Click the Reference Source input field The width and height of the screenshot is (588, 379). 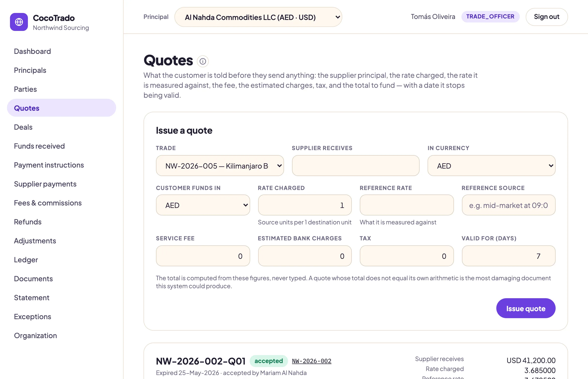(x=509, y=205)
